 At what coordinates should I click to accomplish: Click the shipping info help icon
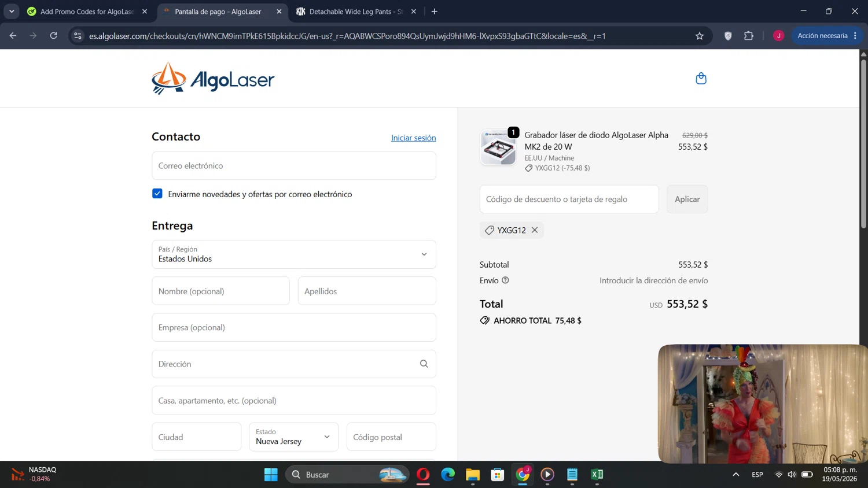[505, 280]
